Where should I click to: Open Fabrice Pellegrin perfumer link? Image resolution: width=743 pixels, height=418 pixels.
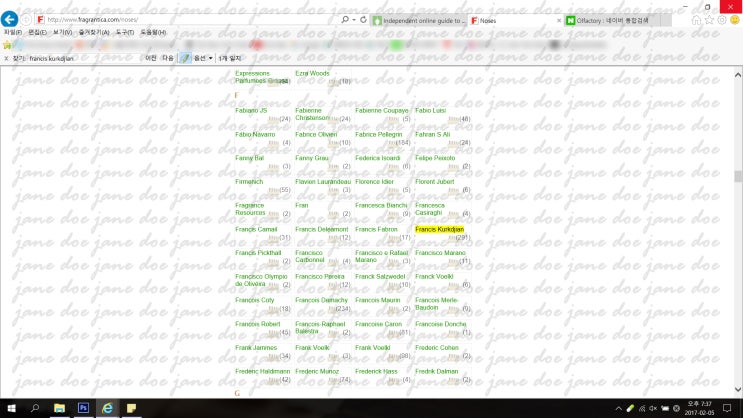click(379, 135)
